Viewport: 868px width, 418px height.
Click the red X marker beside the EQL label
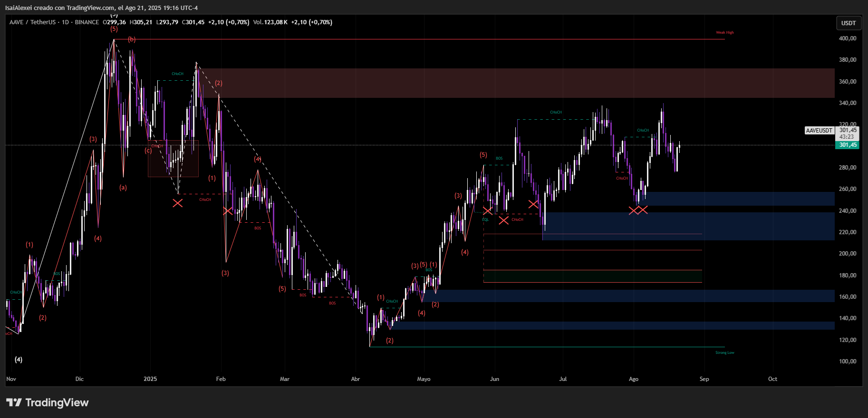click(487, 211)
